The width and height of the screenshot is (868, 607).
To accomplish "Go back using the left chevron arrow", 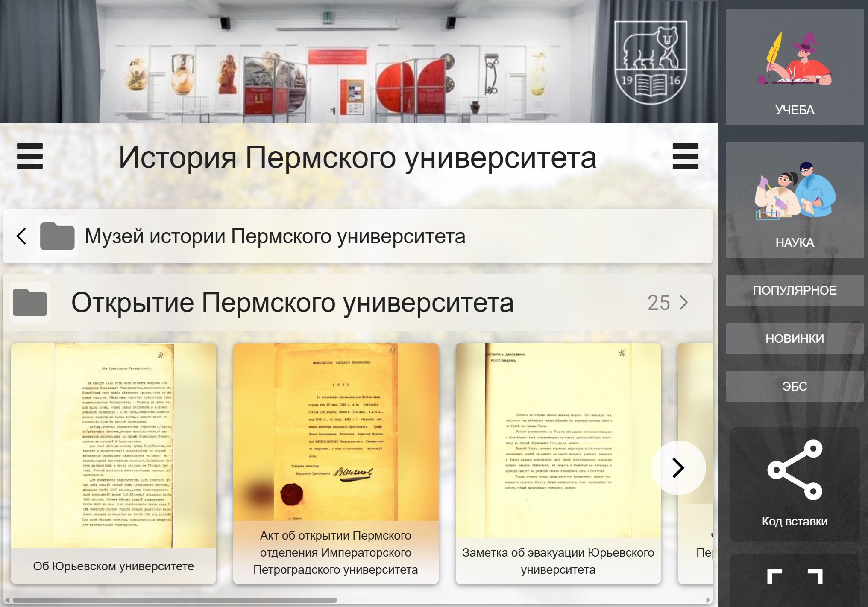I will tap(21, 236).
